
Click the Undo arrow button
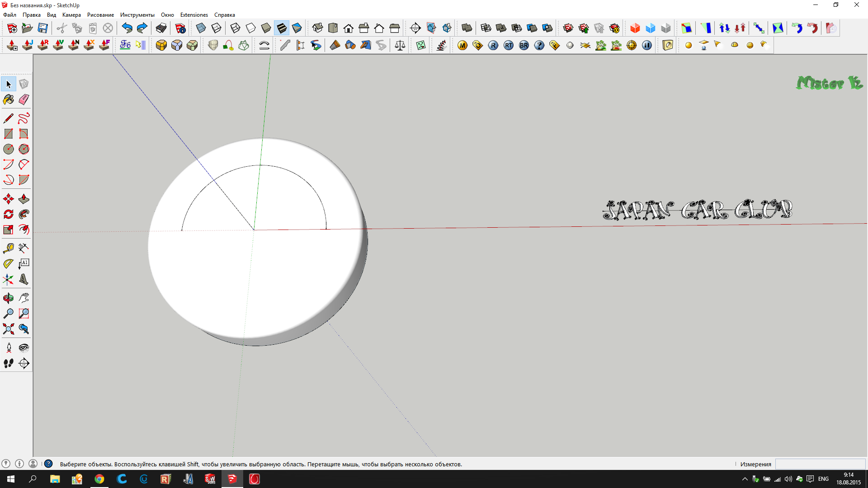click(x=127, y=28)
